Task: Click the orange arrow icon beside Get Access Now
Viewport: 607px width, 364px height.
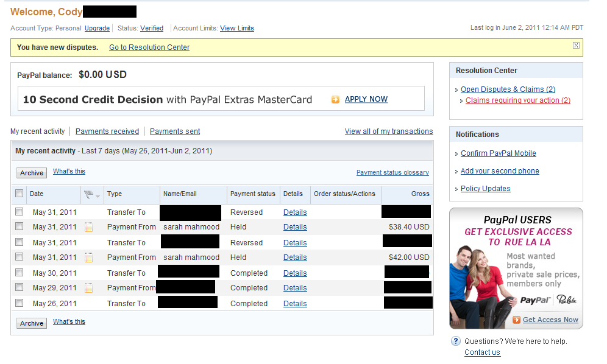Action: [517, 320]
